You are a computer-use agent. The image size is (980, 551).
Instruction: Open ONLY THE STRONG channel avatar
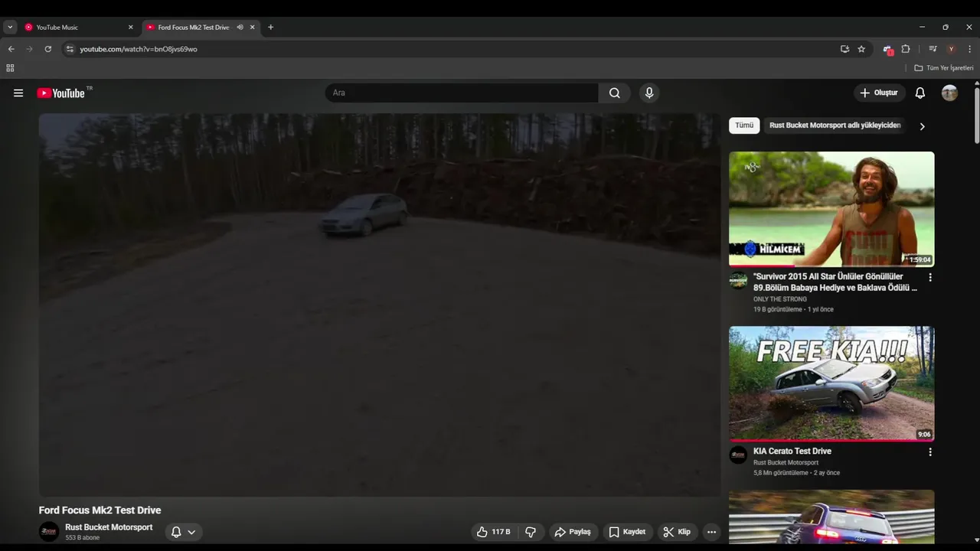click(x=738, y=280)
